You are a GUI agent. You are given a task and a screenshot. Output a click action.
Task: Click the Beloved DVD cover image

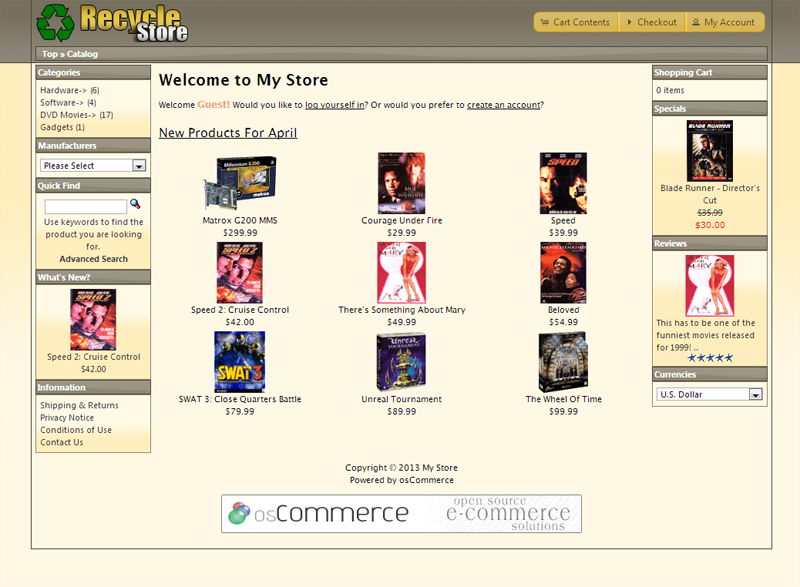coord(563,273)
